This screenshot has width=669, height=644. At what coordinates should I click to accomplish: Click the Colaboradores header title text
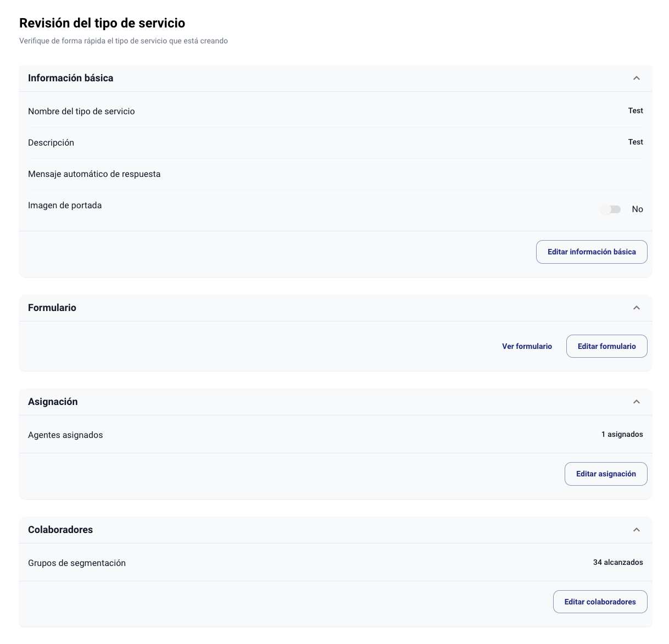(60, 530)
